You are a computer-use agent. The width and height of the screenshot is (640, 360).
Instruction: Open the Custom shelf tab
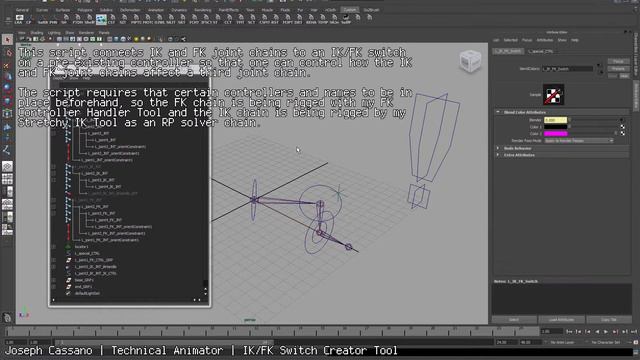[349, 9]
